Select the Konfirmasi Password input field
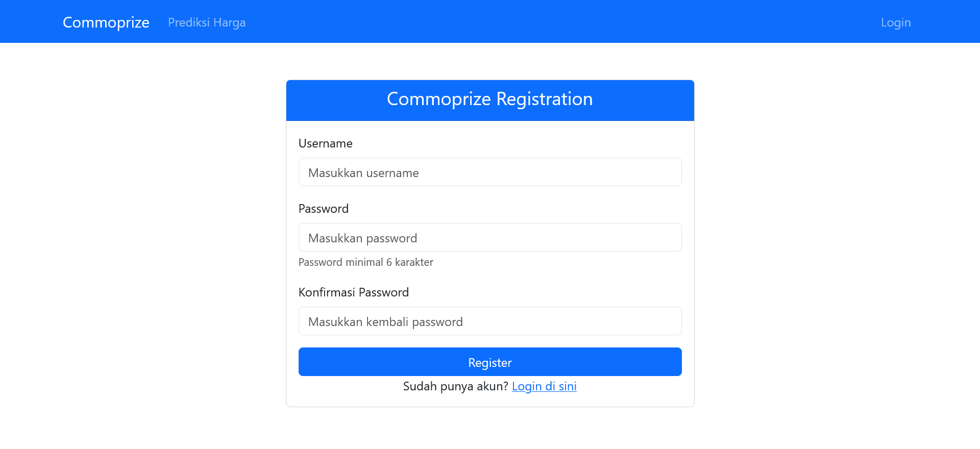The width and height of the screenshot is (980, 449). [x=489, y=321]
